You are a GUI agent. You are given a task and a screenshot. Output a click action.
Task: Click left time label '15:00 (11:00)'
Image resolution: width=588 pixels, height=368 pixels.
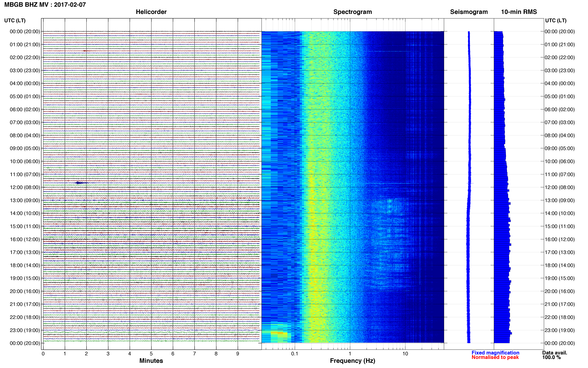click(x=25, y=226)
